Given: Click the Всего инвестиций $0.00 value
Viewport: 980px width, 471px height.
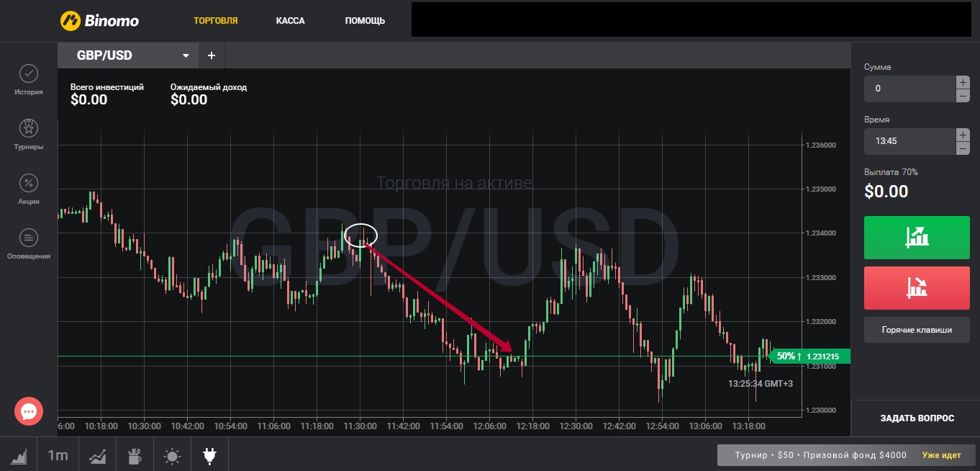Looking at the screenshot, I should pos(89,100).
